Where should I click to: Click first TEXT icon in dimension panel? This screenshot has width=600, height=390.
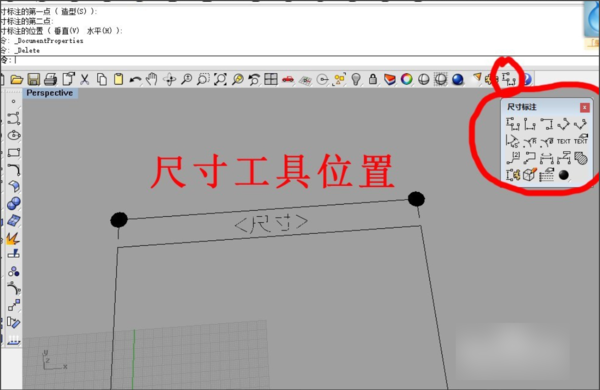point(563,141)
